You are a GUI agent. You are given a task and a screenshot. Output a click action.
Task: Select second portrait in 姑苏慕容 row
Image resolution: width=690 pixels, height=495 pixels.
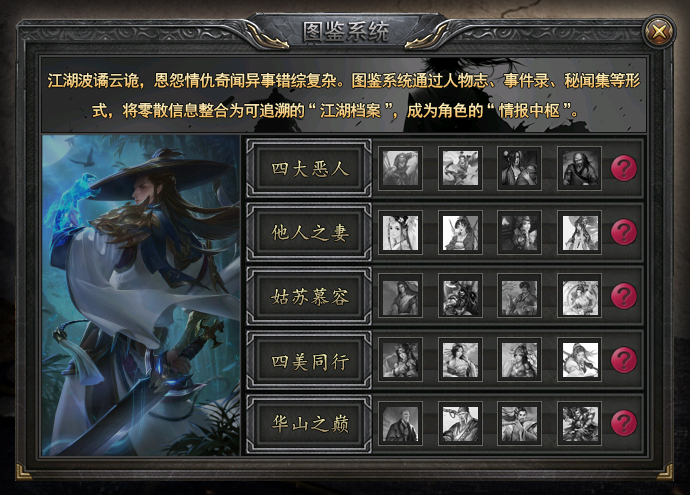click(x=460, y=296)
